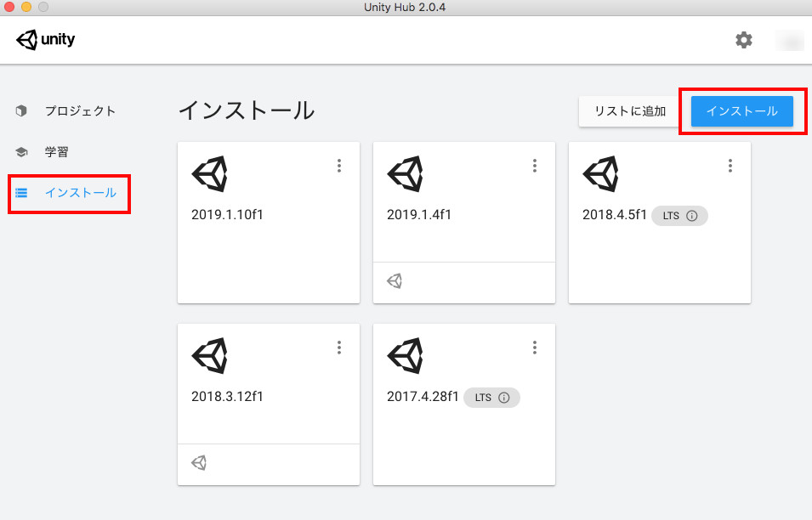Viewport: 812px width, 520px height.
Task: Select version text 2018.4.5f1
Action: point(614,215)
